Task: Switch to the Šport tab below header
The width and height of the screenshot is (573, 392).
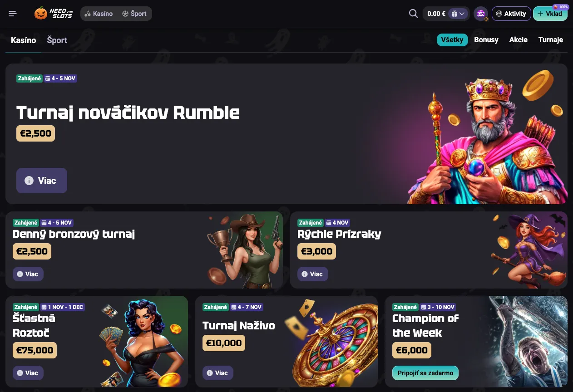Action: click(57, 40)
